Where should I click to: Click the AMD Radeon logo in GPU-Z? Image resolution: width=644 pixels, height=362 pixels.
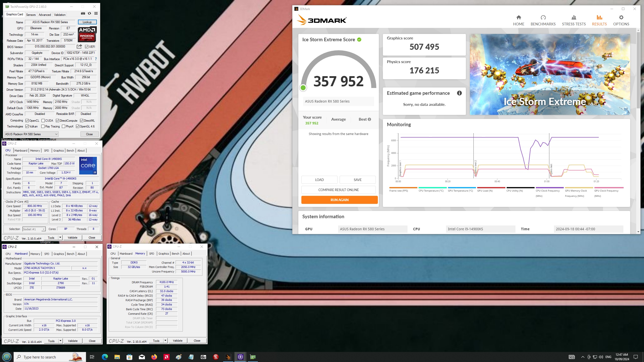[87, 34]
